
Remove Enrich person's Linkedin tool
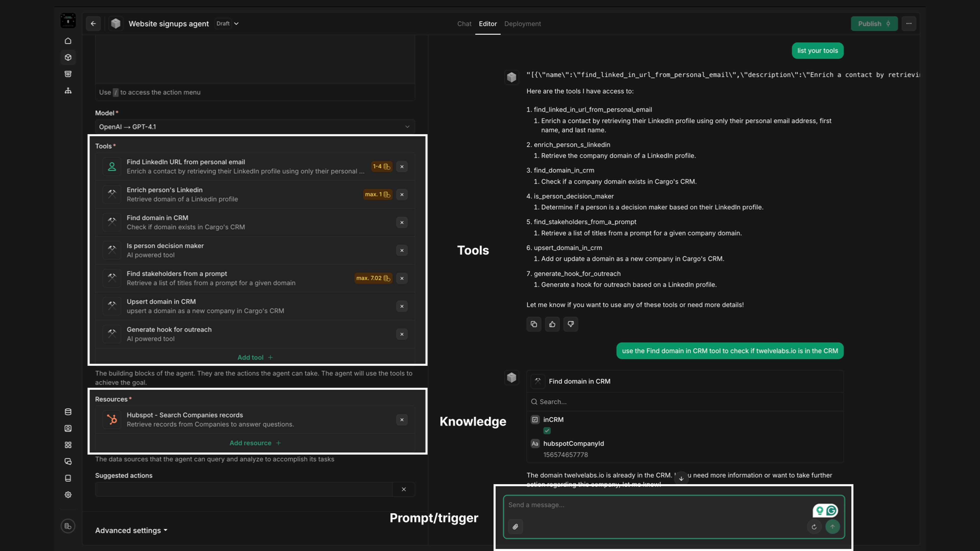pyautogui.click(x=402, y=195)
